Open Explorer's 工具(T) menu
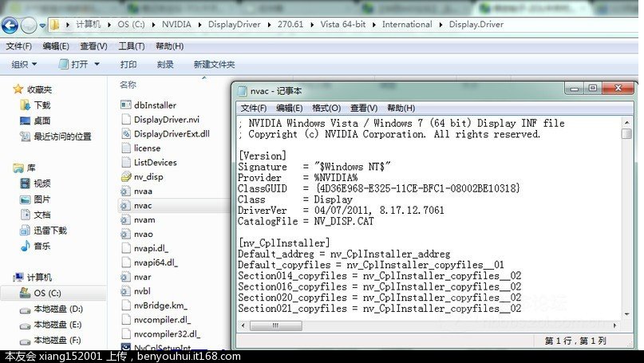The image size is (644, 363). click(x=132, y=46)
